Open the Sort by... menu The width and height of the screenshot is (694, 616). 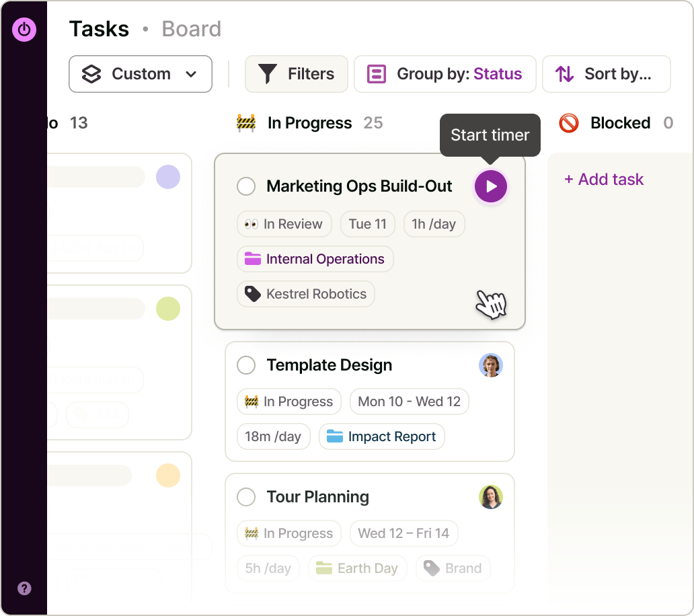(x=607, y=74)
